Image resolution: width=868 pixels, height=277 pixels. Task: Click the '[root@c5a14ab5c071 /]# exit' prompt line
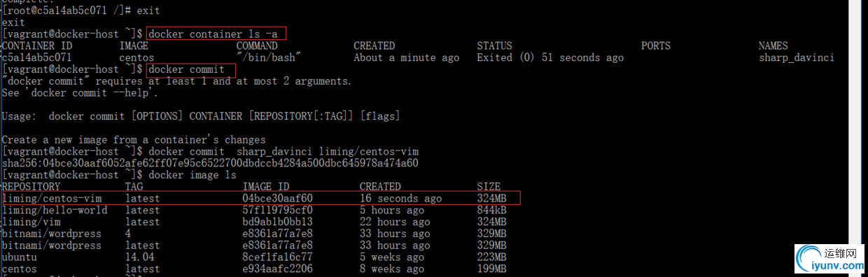81,10
